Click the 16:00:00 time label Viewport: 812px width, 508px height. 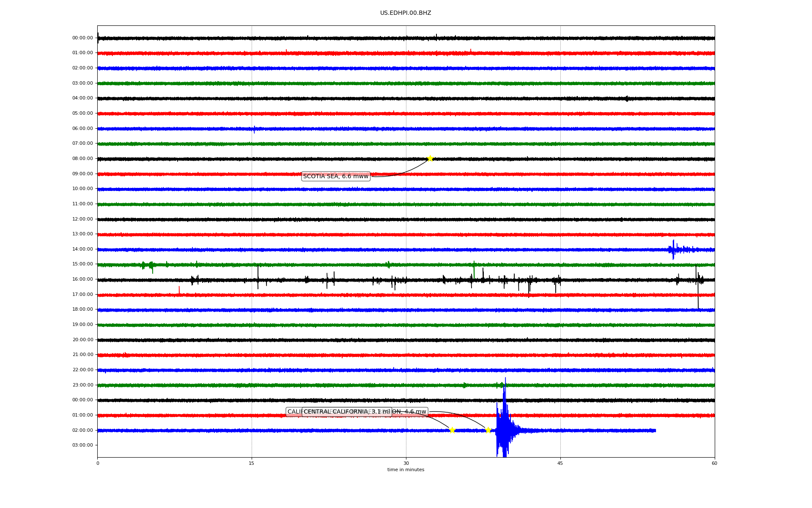click(82, 279)
